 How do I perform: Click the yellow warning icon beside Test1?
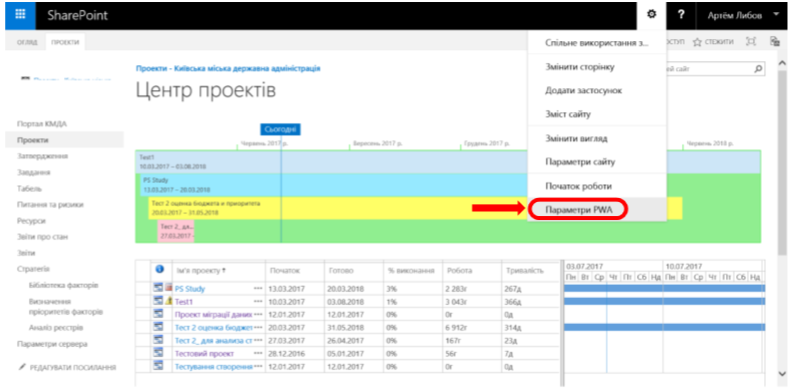pos(169,301)
